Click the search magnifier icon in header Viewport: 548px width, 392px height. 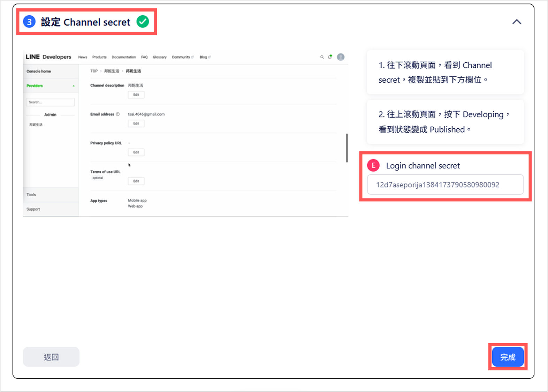click(x=322, y=57)
